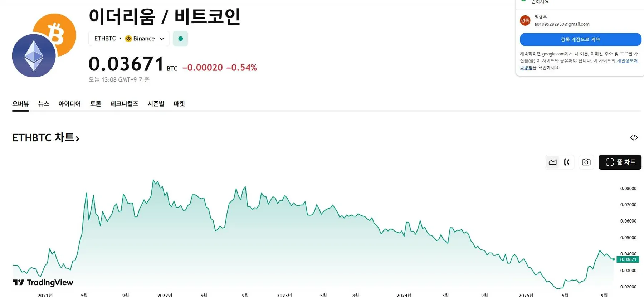Viewport: 644px width, 297px height.
Task: Open the 마켓 tab
Action: pos(179,104)
